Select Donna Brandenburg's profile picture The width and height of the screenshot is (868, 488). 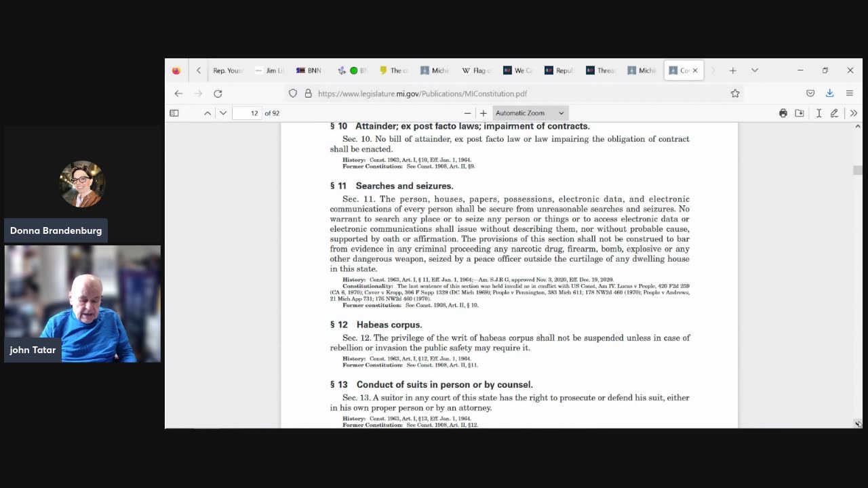tap(82, 184)
